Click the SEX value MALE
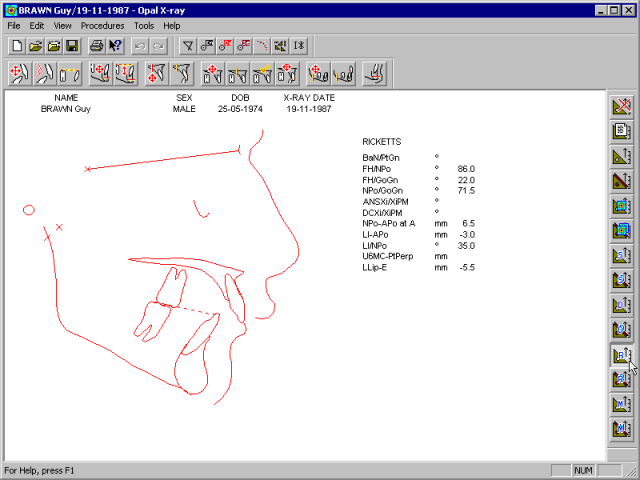640x480 pixels. pyautogui.click(x=184, y=109)
